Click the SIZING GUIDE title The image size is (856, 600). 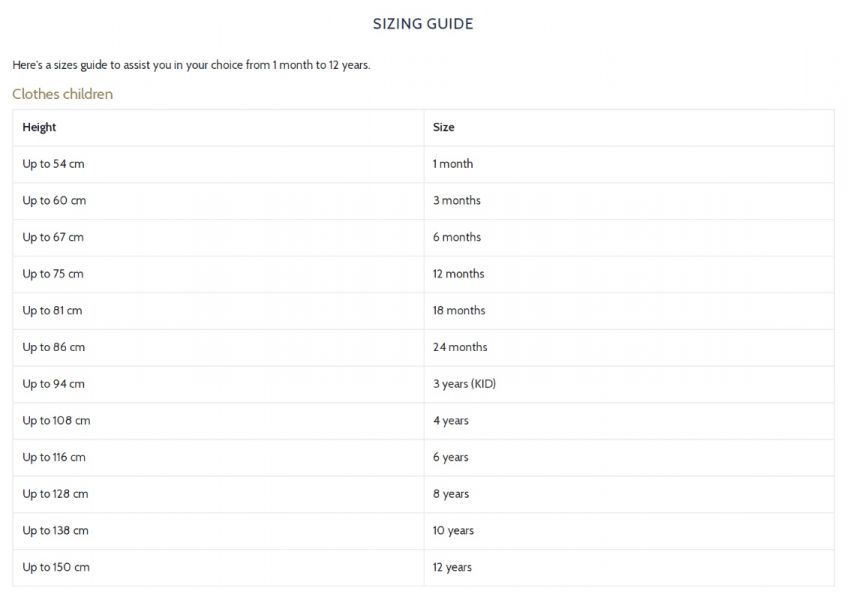pos(423,24)
